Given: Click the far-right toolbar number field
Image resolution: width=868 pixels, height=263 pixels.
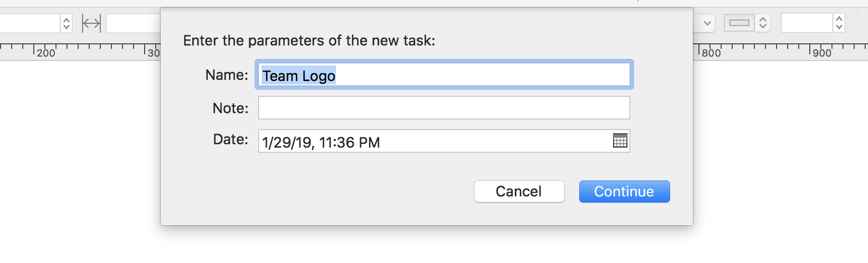Looking at the screenshot, I should tap(807, 23).
